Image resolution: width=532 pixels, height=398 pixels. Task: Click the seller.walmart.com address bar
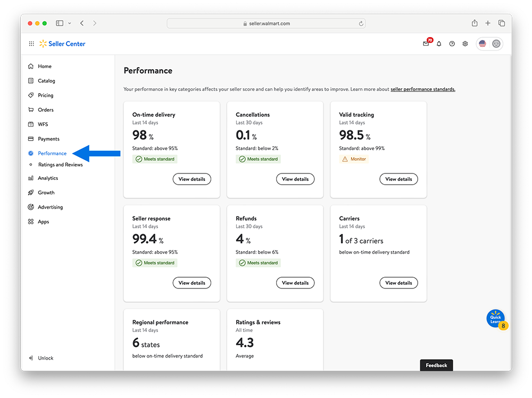tap(266, 23)
